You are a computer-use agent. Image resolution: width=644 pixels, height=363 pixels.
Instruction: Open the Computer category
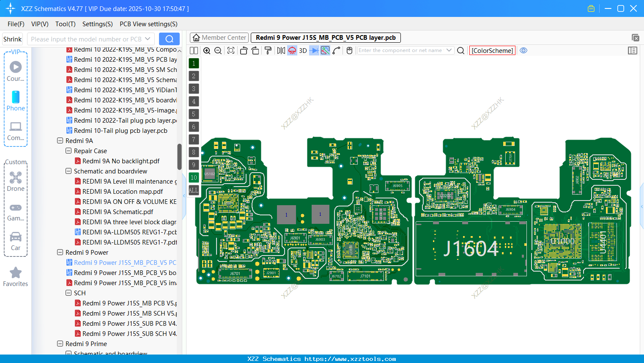pos(16,131)
